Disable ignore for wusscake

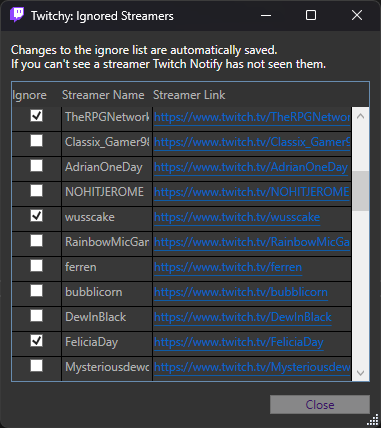tap(36, 216)
